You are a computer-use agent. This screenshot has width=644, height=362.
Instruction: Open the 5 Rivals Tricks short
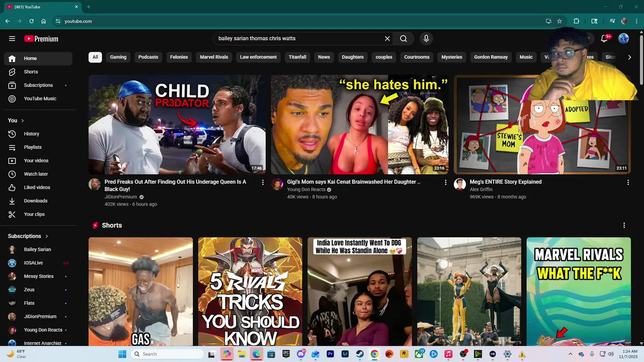click(250, 292)
